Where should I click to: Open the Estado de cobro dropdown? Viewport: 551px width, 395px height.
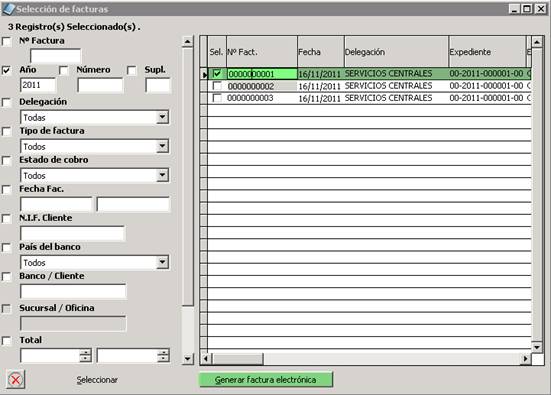(162, 175)
